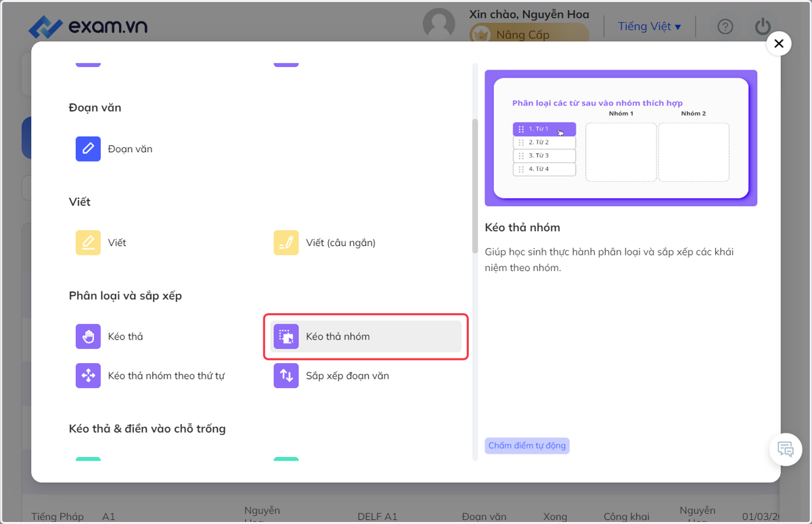Open the chat support bubble
The height and width of the screenshot is (524, 812).
[x=786, y=449]
